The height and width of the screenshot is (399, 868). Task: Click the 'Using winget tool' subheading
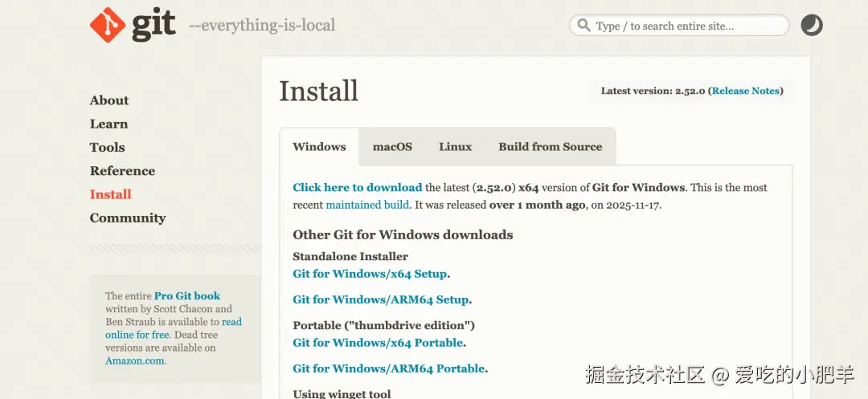342,393
